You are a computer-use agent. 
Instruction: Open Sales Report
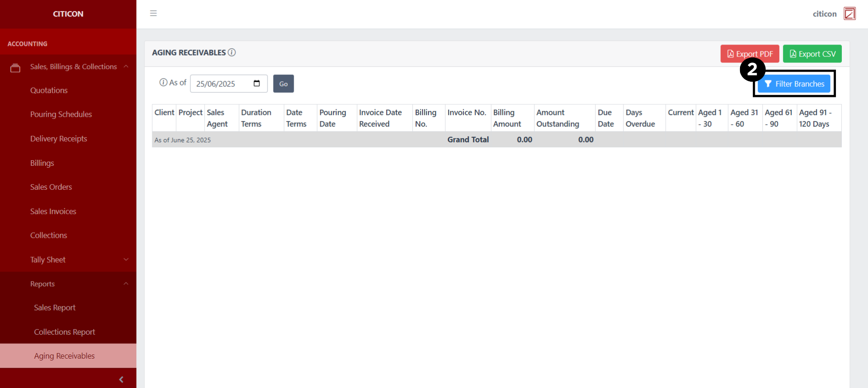pyautogui.click(x=55, y=308)
